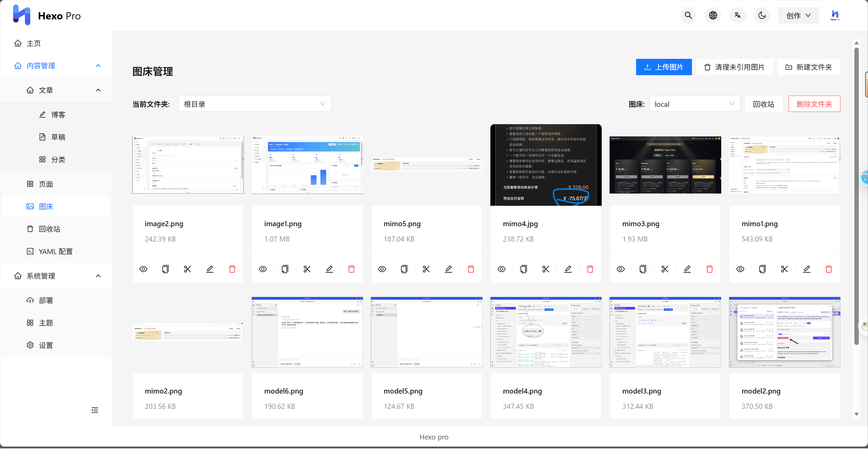Screen dimensions: 868x449
Task: Open the 创作 dropdown
Action: tap(799, 15)
